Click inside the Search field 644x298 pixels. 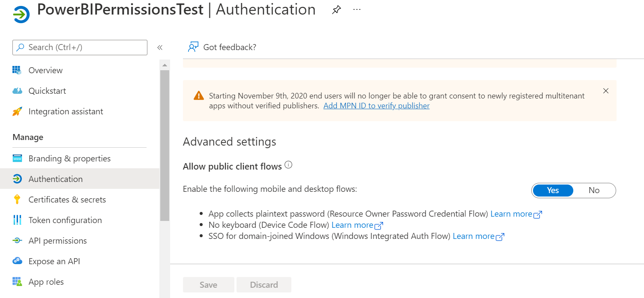click(79, 47)
